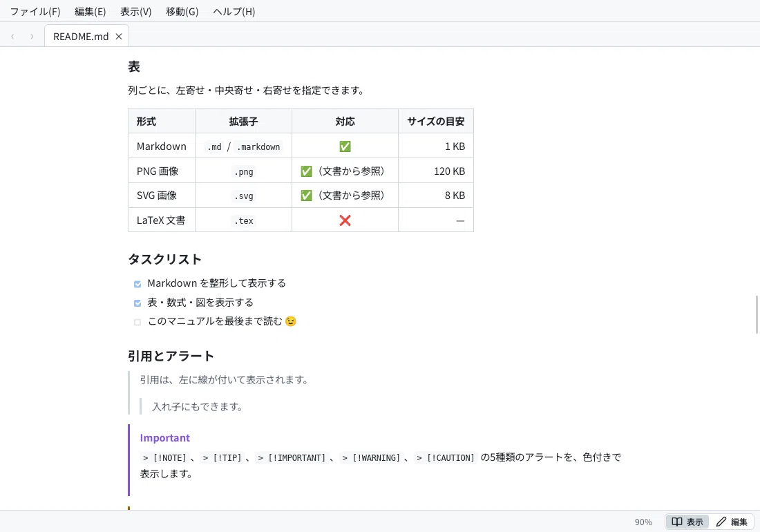Click the 1 KB size cell
The width and height of the screenshot is (760, 532).
coord(436,146)
